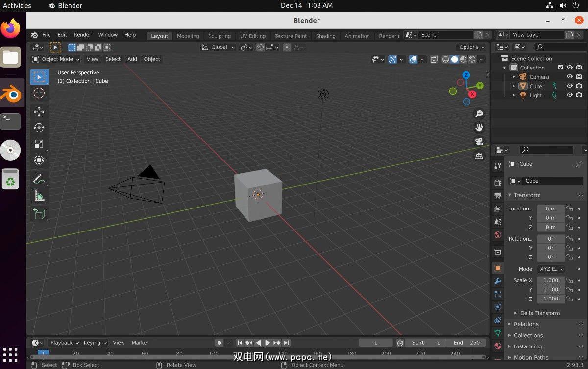Toggle camera view in viewport
588x369 pixels.
pos(479,142)
